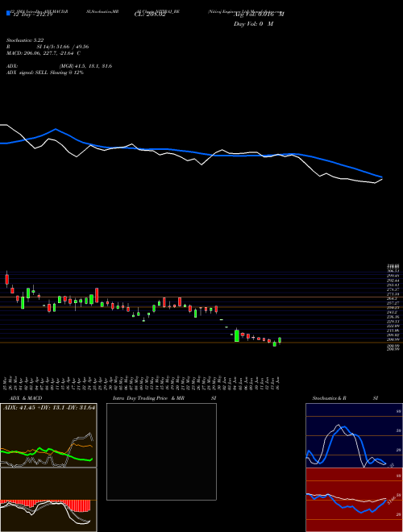
Task: Click the Stochastics & R SI panel title
Action: [345, 398]
